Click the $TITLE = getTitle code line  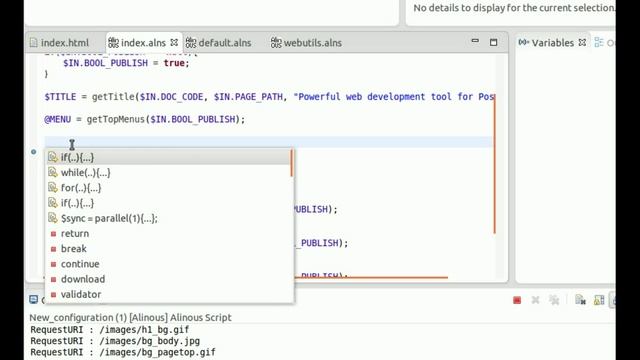tap(269, 97)
